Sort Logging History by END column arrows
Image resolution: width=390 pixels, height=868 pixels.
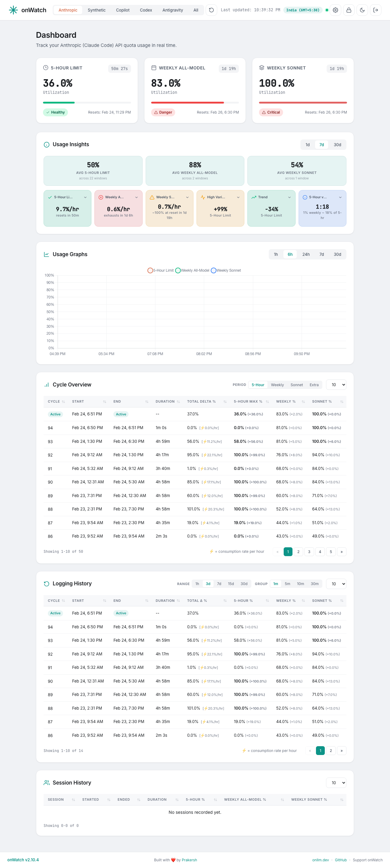click(147, 601)
